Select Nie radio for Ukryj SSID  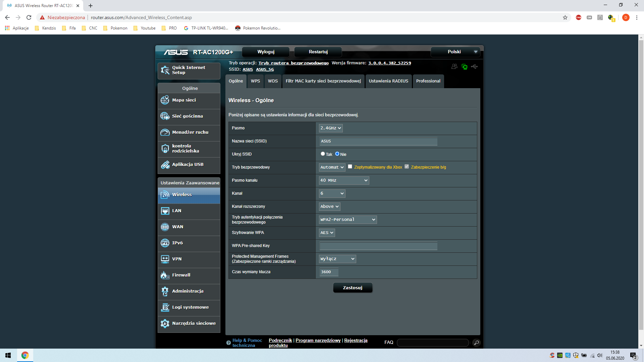click(337, 154)
